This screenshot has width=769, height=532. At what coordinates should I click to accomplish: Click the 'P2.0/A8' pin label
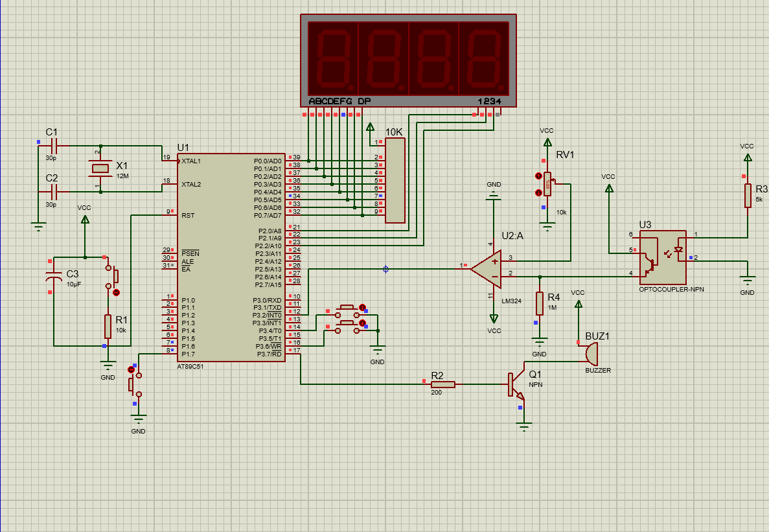[x=270, y=231]
